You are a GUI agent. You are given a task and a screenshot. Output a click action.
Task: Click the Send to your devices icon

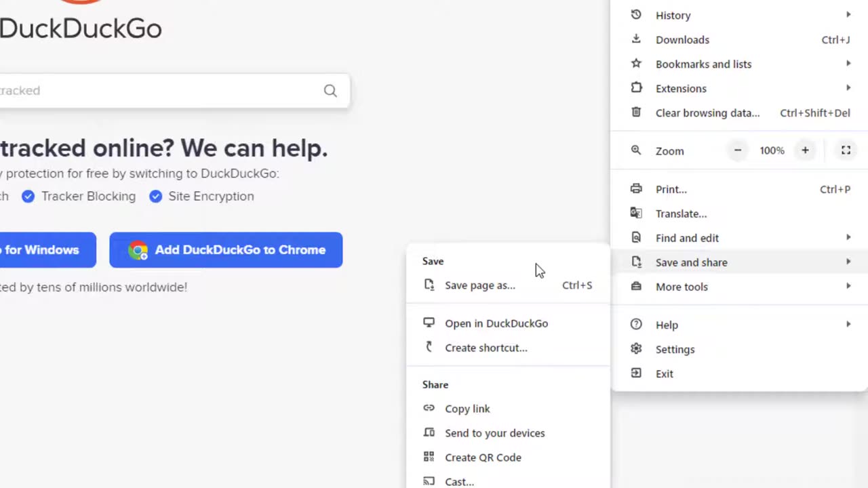(x=429, y=433)
